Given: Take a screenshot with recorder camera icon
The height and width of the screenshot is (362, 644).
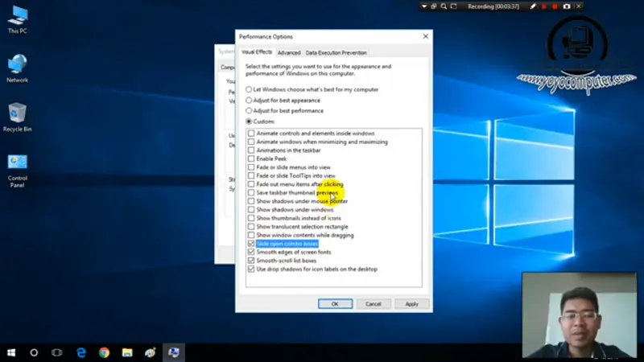Looking at the screenshot, I should pyautogui.click(x=567, y=6).
